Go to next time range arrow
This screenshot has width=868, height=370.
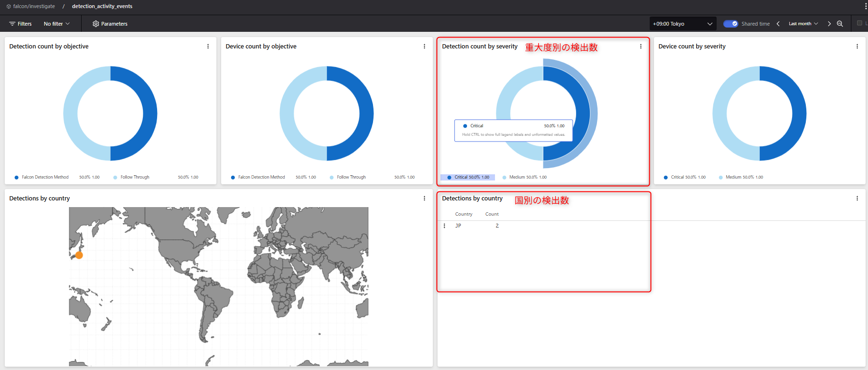click(x=829, y=24)
